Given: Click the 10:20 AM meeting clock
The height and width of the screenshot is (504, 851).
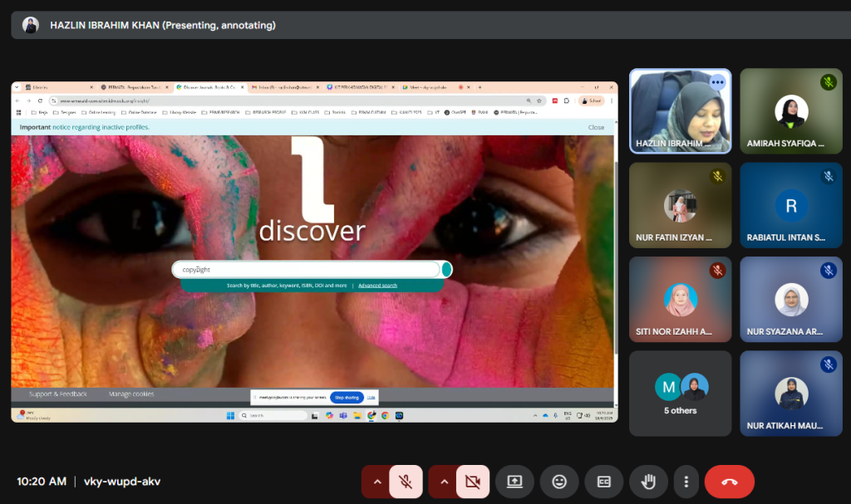Looking at the screenshot, I should 42,482.
